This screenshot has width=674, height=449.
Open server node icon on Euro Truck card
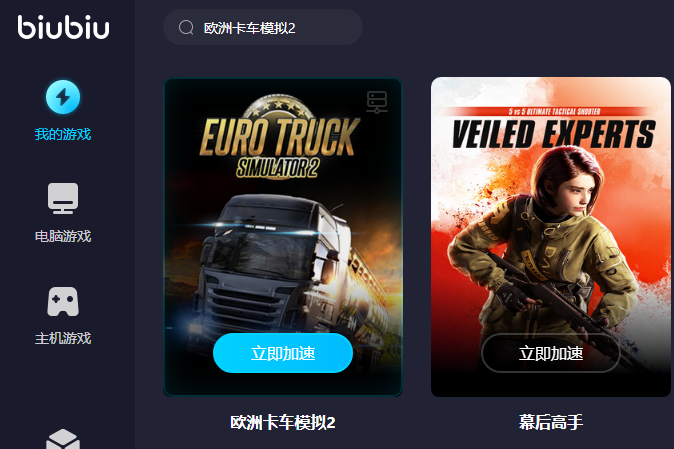click(377, 102)
